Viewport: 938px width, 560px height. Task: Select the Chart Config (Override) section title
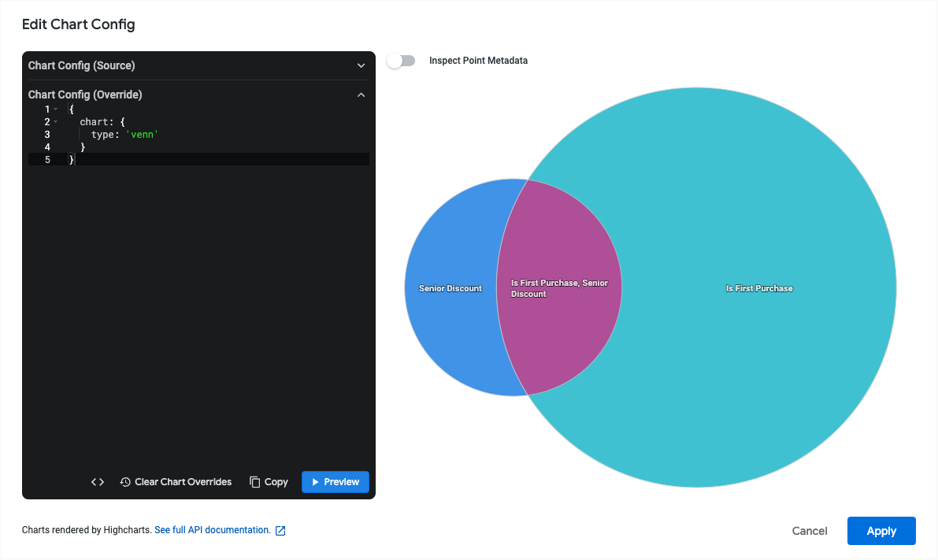coord(85,95)
